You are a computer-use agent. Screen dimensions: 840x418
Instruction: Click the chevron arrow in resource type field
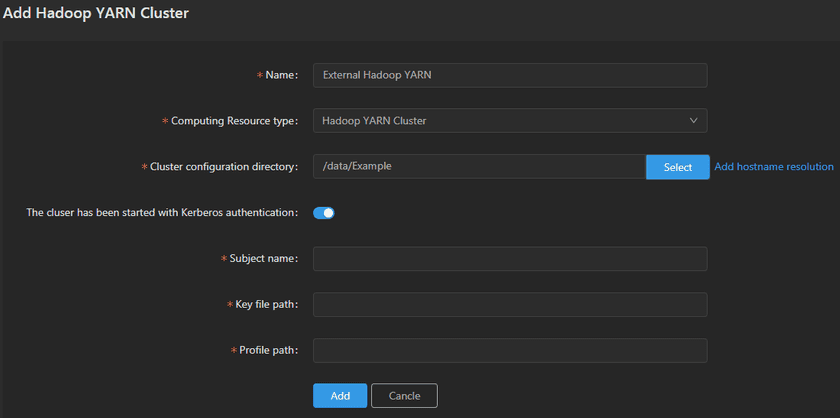pos(694,121)
